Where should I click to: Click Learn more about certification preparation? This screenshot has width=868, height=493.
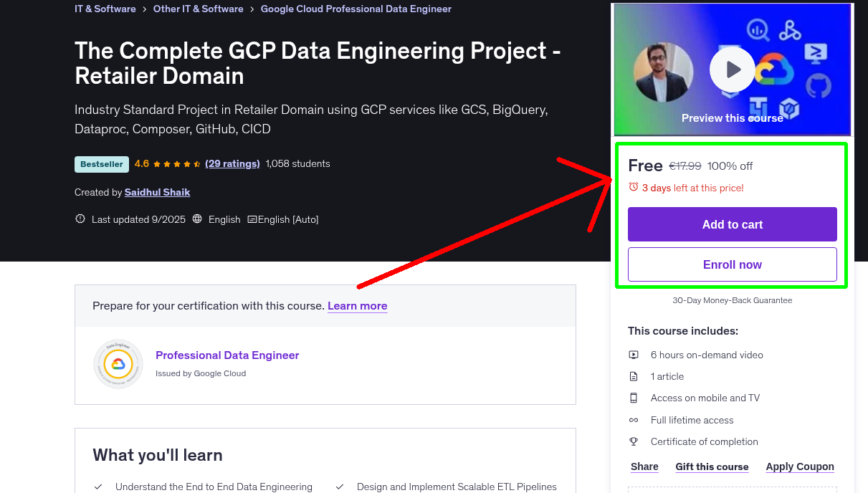357,305
